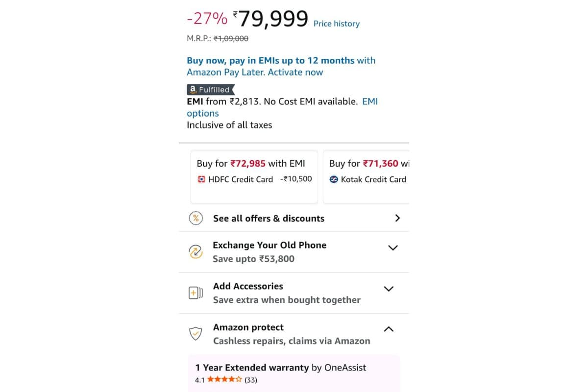Click Activate now for Amazon Pay Later
The width and height of the screenshot is (588, 392).
[295, 72]
